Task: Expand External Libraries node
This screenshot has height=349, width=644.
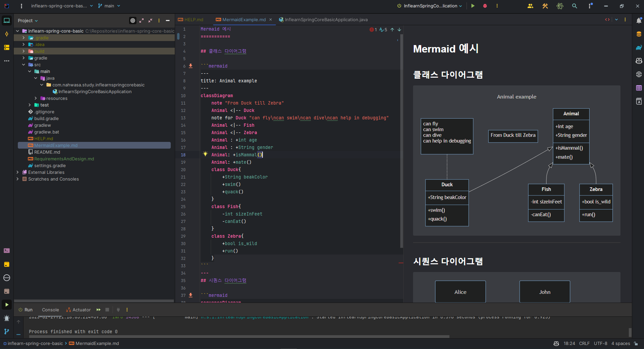Action: (x=17, y=172)
